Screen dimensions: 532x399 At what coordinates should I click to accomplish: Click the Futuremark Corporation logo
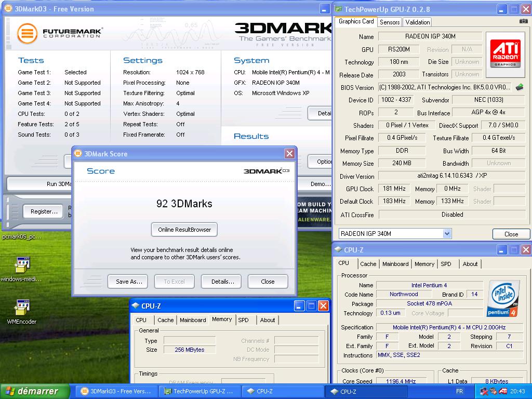pyautogui.click(x=60, y=33)
